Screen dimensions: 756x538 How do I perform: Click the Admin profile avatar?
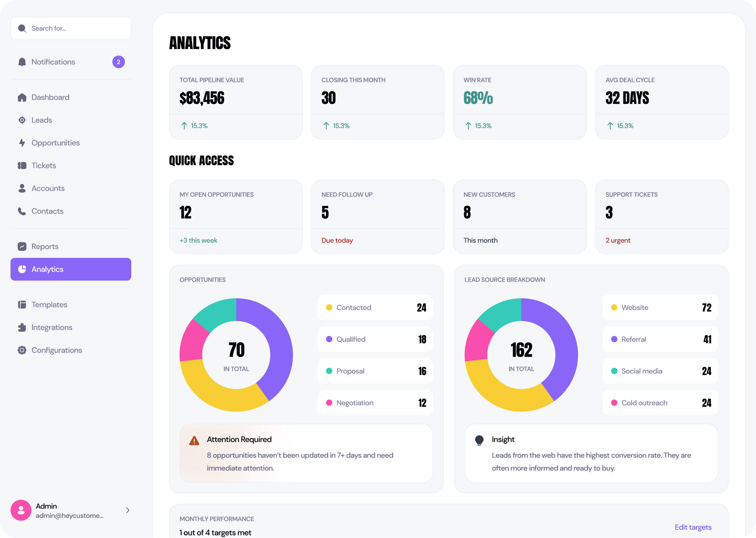pos(21,510)
